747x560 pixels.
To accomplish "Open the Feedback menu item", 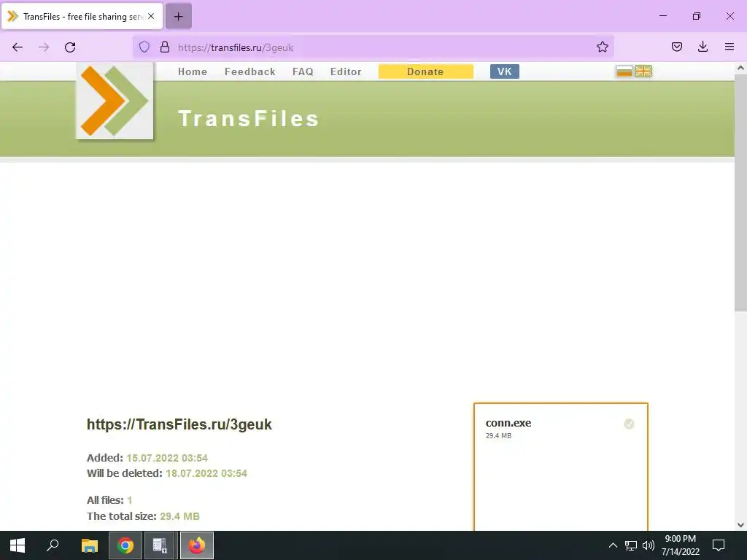I will pos(250,72).
